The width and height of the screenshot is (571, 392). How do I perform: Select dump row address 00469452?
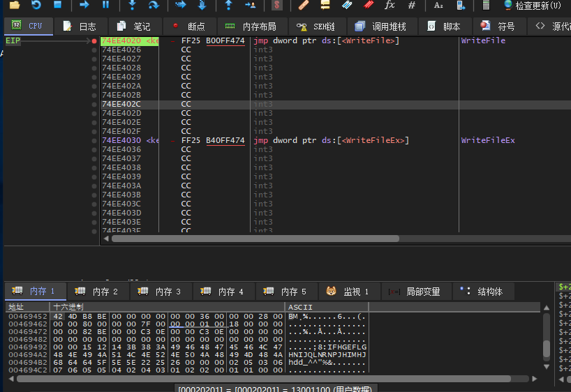click(x=28, y=316)
